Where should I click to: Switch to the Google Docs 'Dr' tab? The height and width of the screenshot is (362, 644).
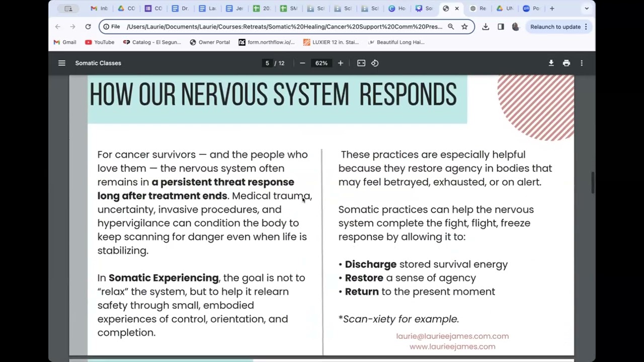point(180,9)
